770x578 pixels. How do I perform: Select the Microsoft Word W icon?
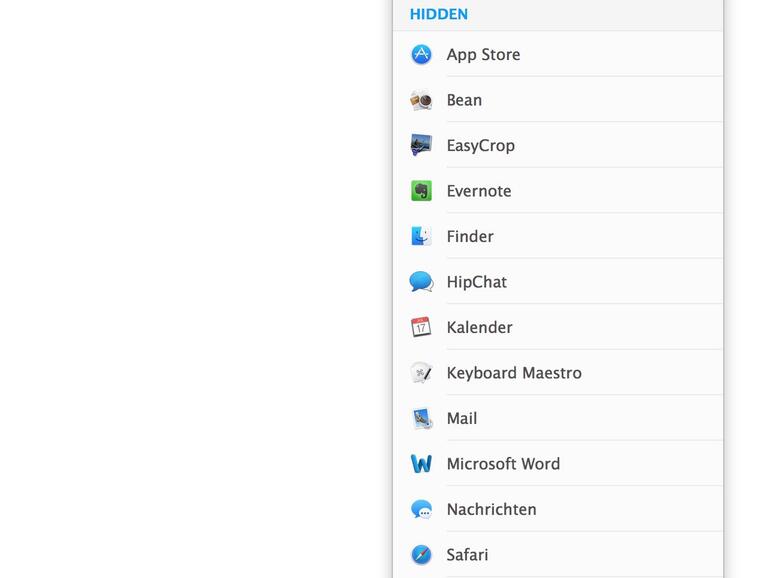pos(421,464)
